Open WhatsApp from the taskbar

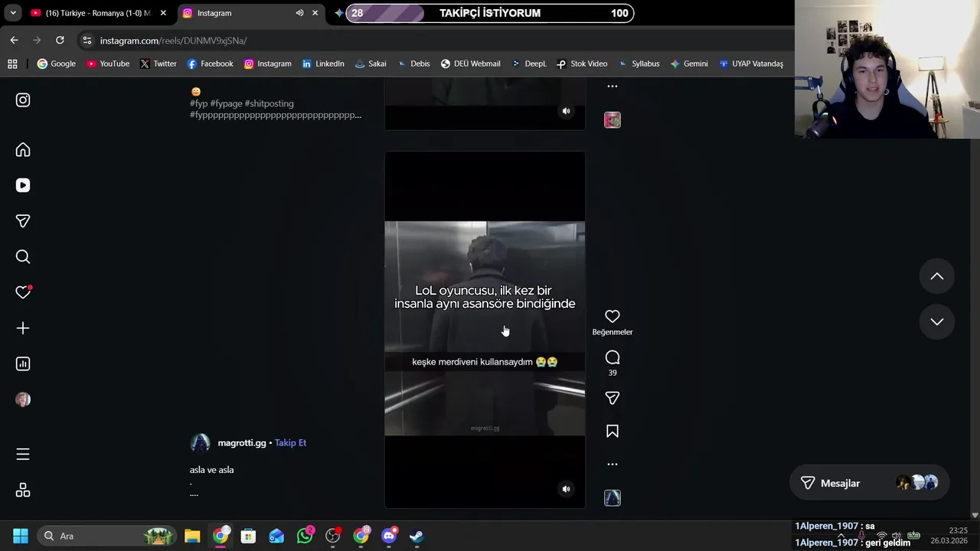point(305,536)
